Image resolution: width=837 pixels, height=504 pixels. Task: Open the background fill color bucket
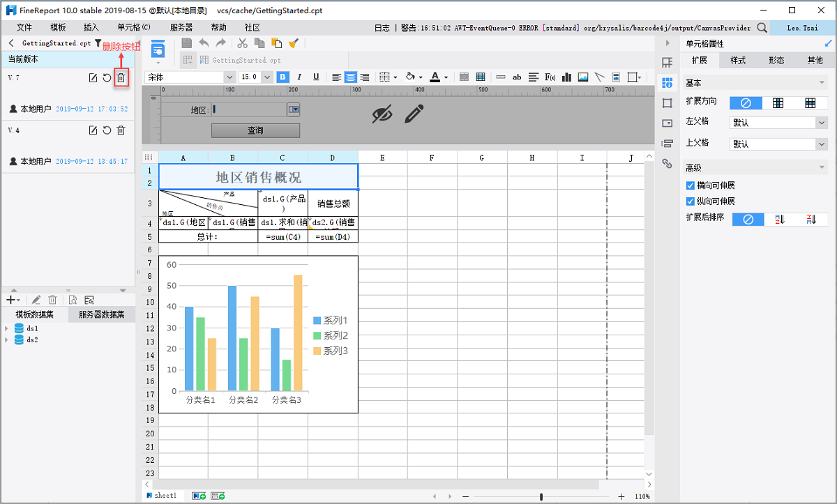click(410, 77)
